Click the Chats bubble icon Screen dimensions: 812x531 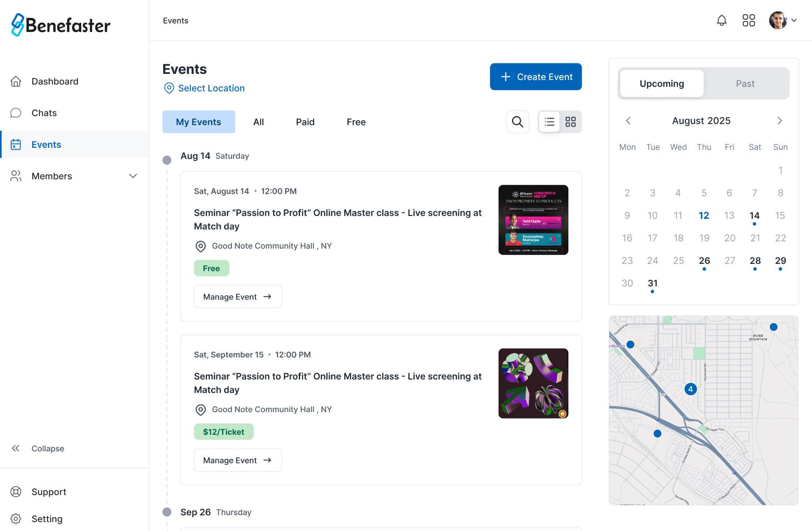[x=16, y=113]
